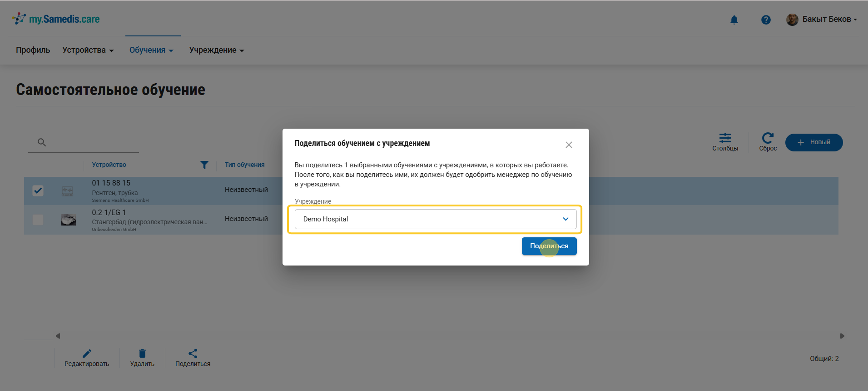Expand the Устройства menu
The height and width of the screenshot is (391, 868).
click(88, 50)
